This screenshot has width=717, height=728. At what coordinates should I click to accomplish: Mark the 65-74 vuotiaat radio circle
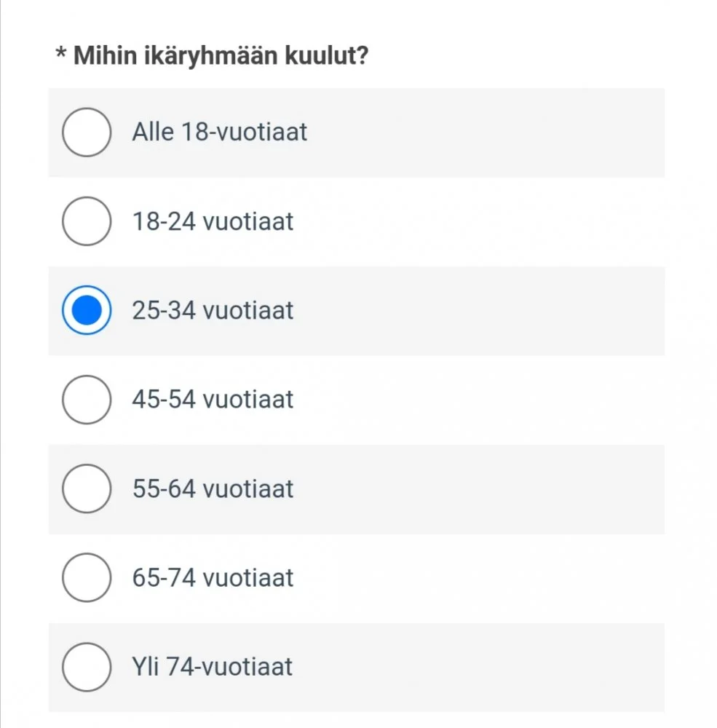(87, 578)
